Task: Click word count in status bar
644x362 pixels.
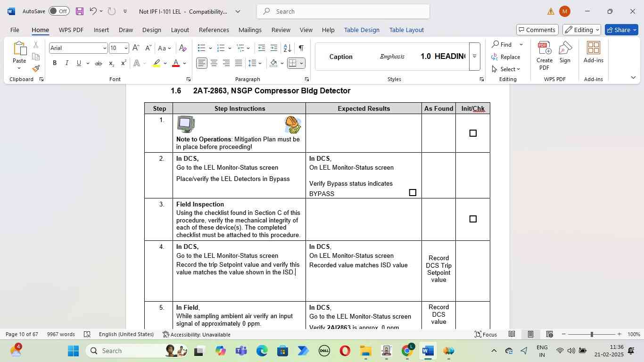Action: tap(61, 334)
